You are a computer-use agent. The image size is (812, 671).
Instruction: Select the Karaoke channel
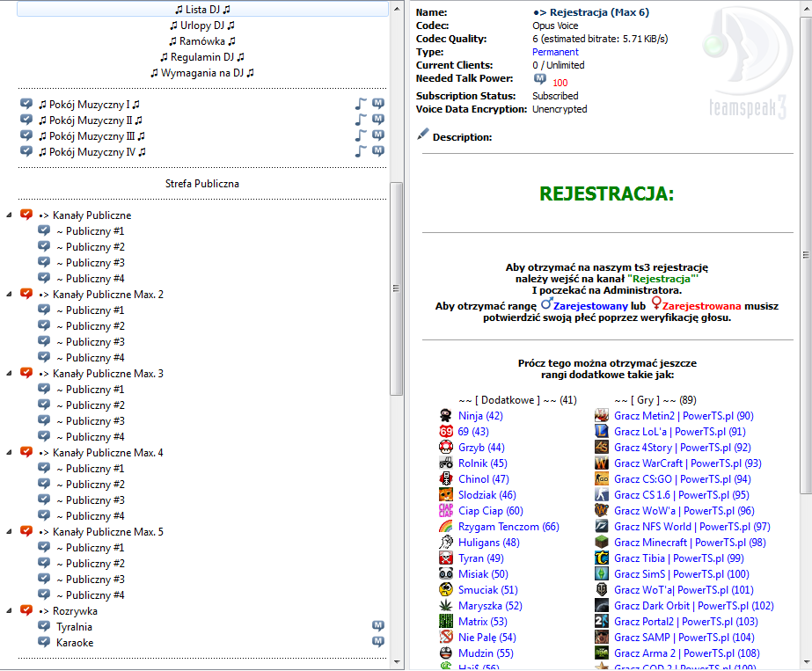[75, 643]
